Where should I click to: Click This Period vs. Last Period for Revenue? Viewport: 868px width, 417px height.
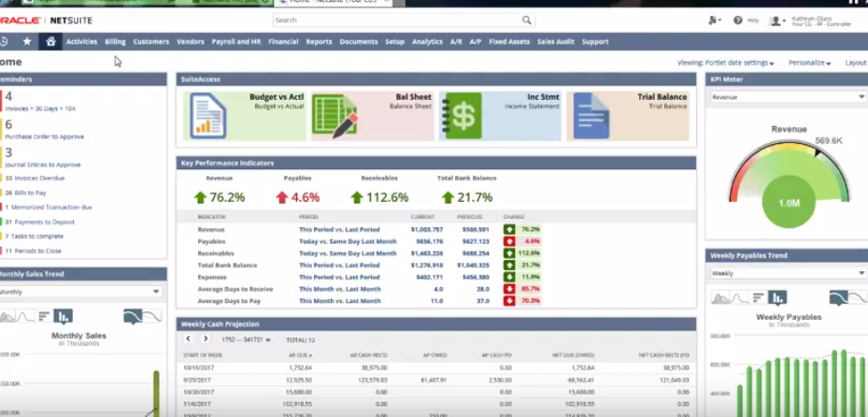[x=339, y=229]
